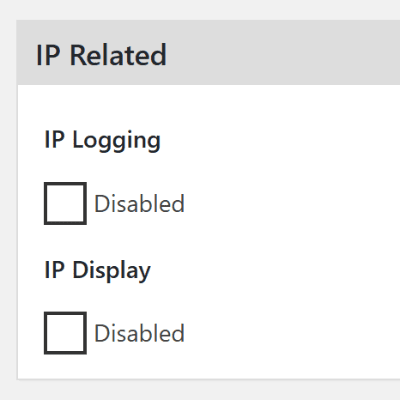
Task: Collapse the IP Related panel header
Action: (208, 52)
